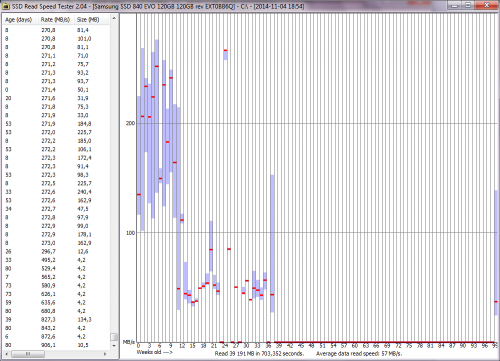Select the row with rate 273,0

pyautogui.click(x=56, y=243)
